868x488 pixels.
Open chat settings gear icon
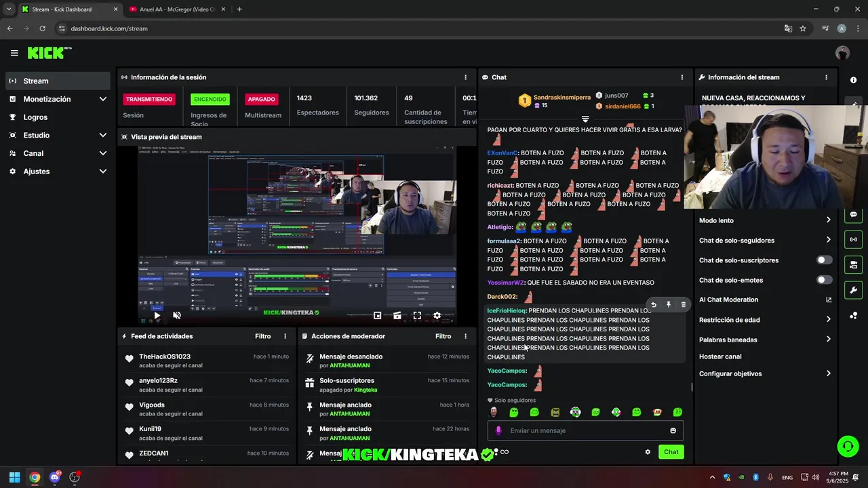pos(648,452)
